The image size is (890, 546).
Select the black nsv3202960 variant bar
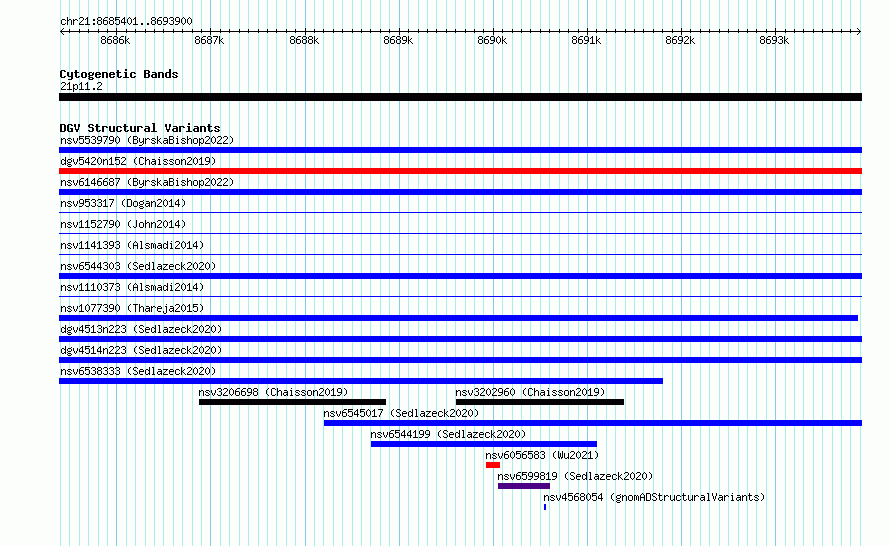tap(540, 402)
